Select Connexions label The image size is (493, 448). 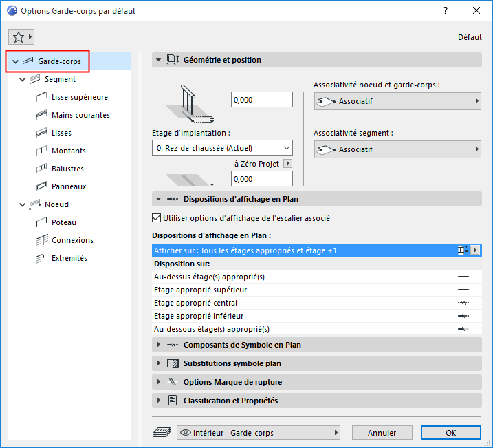[x=73, y=240]
